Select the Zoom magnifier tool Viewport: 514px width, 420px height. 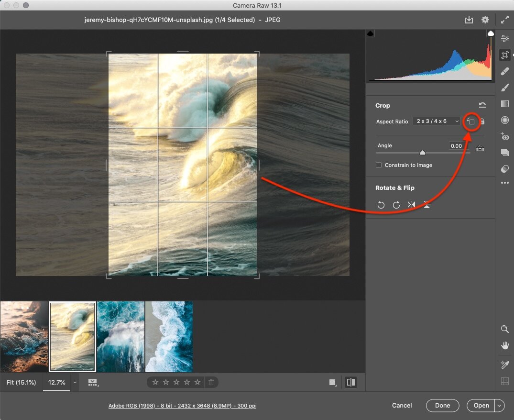pos(505,329)
